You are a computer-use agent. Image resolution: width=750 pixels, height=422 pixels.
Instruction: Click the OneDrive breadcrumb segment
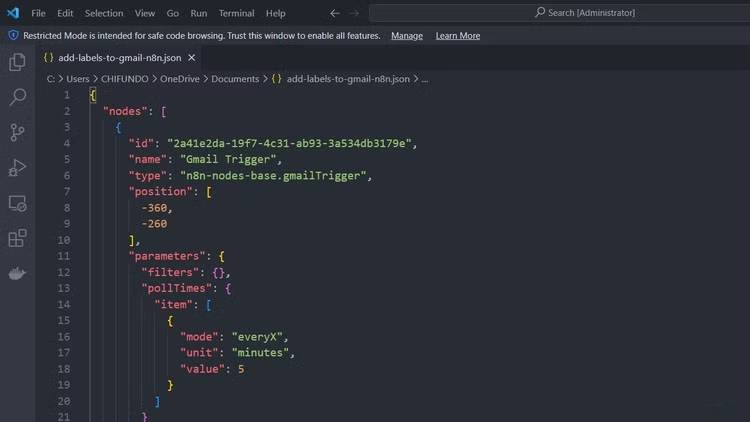179,79
